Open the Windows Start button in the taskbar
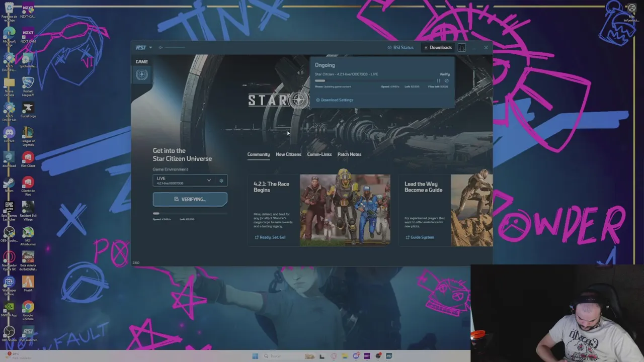 point(255,356)
